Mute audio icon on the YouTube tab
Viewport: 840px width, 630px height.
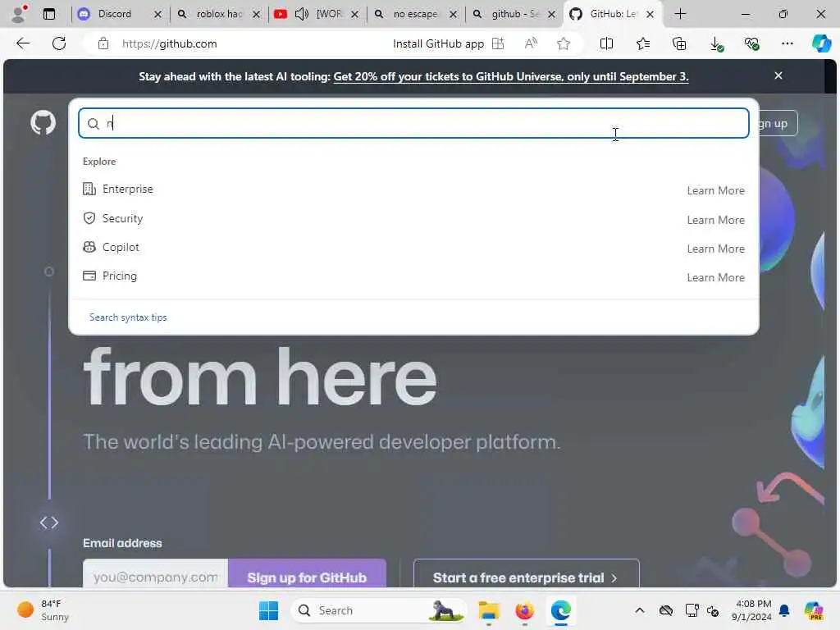[x=302, y=14]
